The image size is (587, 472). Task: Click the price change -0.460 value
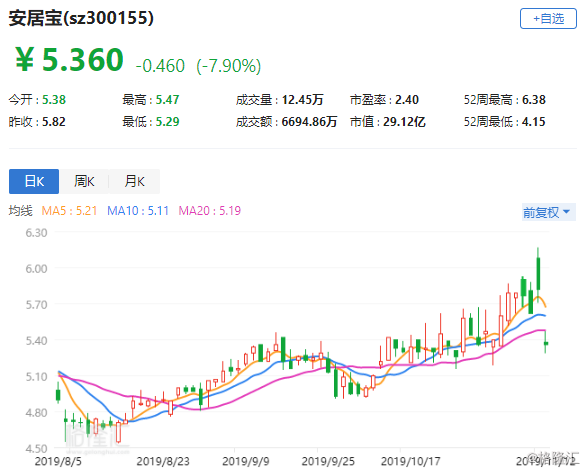[x=160, y=66]
